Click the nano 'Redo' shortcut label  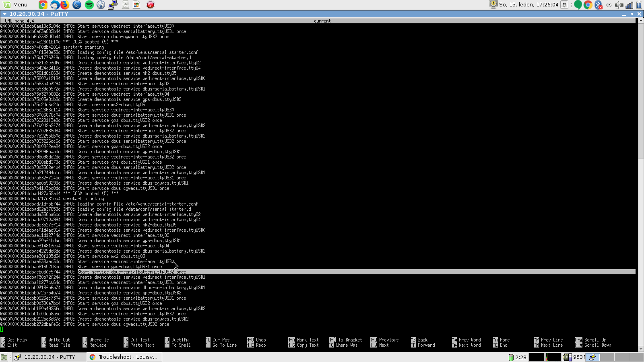point(261,345)
